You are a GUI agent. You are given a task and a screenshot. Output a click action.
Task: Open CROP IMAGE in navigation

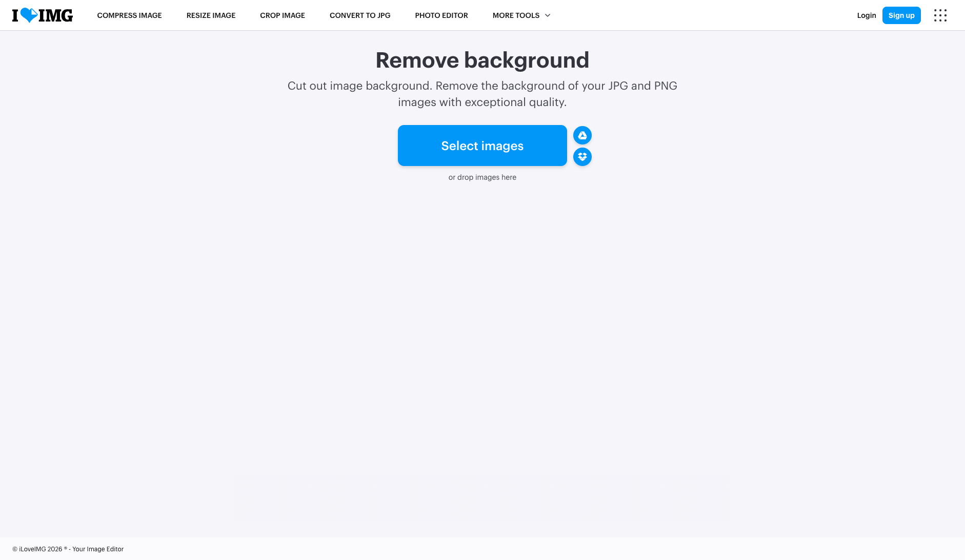click(283, 15)
